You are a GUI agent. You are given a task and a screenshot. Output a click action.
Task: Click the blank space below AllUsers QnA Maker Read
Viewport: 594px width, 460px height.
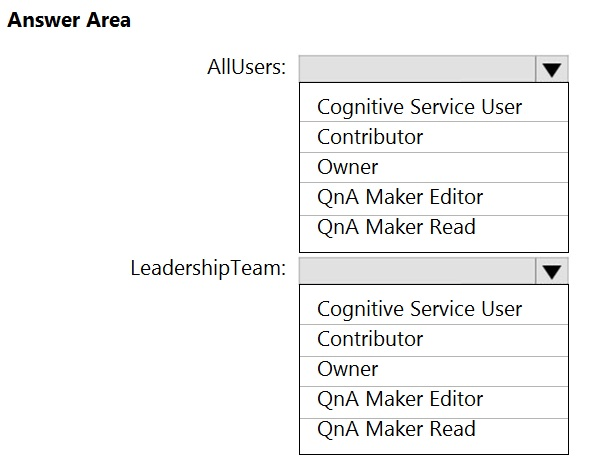434,245
